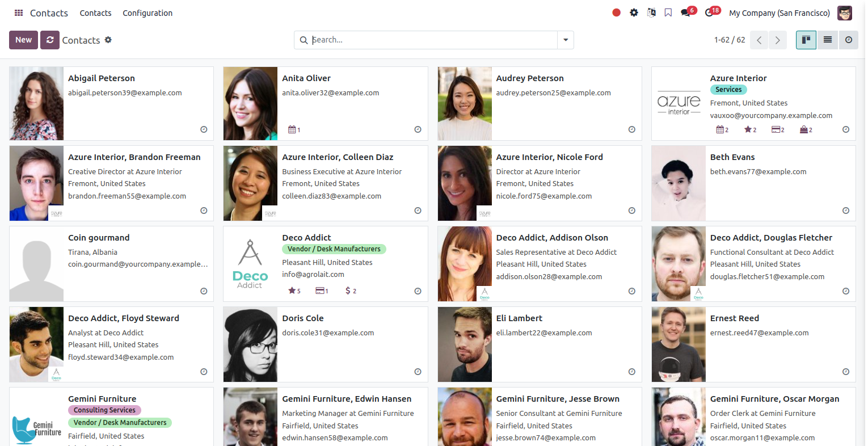
Task: Open the debug tools bug icon
Action: tap(634, 12)
